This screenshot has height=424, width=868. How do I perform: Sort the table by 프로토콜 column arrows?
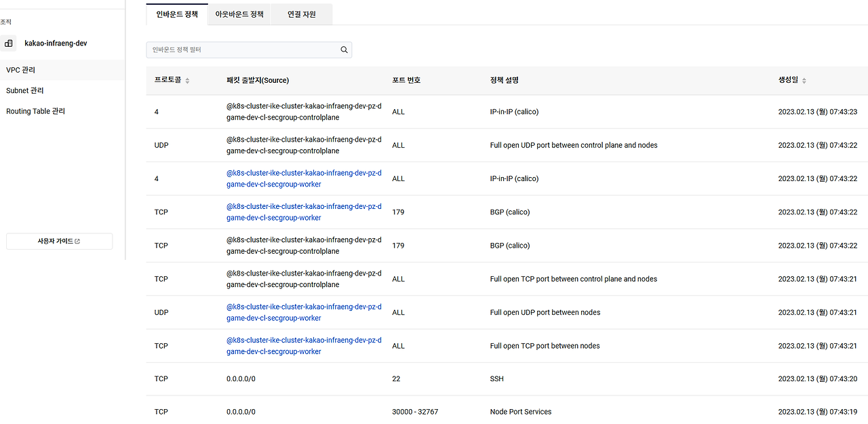[x=187, y=81]
